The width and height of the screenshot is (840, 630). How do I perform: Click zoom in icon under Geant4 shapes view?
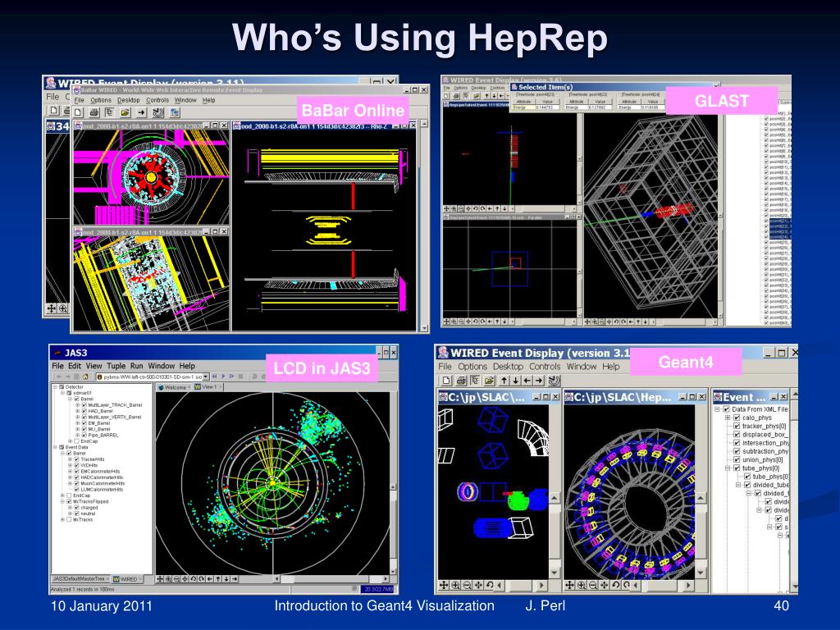pos(455,586)
